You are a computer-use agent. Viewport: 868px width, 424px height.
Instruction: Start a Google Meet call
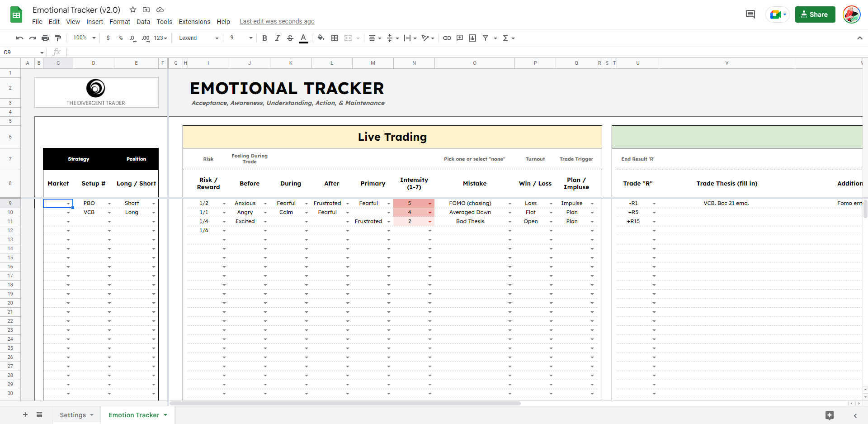(778, 14)
